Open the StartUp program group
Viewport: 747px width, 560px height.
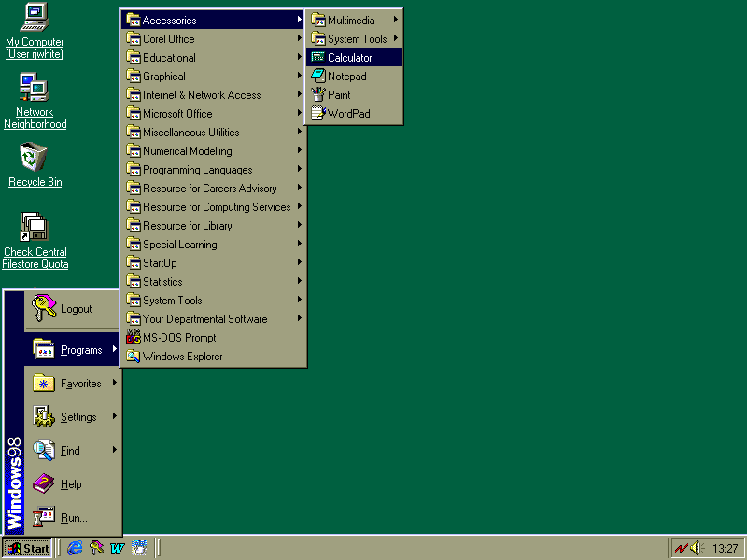(x=214, y=263)
